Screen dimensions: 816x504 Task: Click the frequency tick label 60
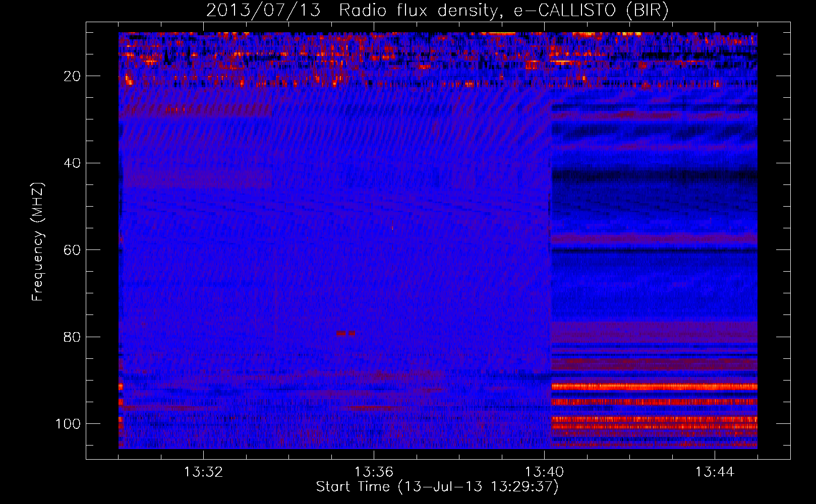(x=73, y=250)
